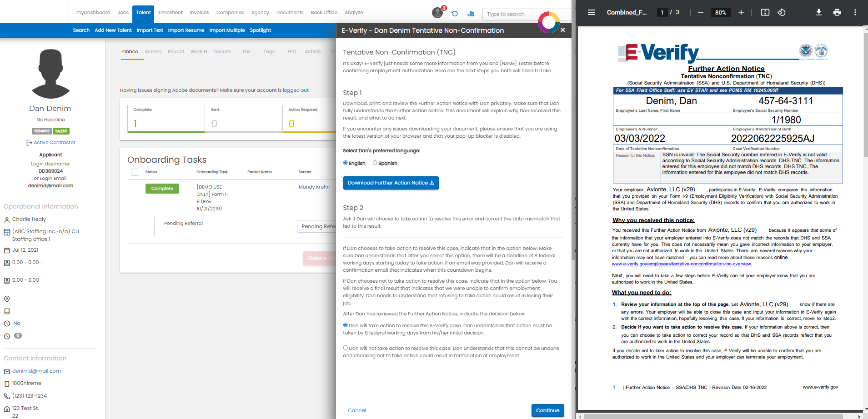Click the Complete status button for Form I-9
Screen dimensions: 868x419
162,189
